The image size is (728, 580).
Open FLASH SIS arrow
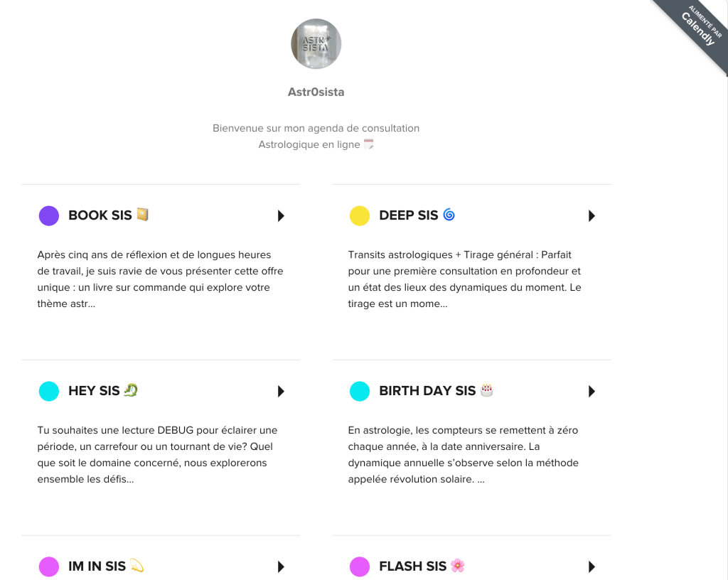coord(591,566)
